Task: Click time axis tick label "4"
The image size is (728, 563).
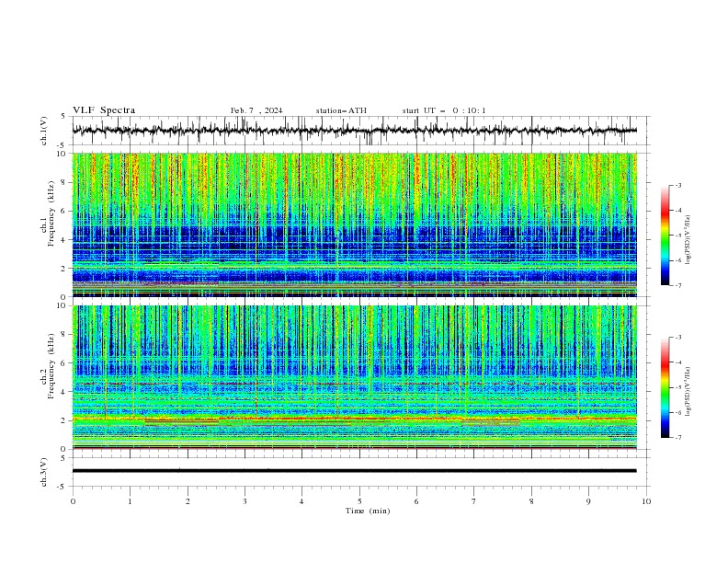Action: pyautogui.click(x=301, y=501)
